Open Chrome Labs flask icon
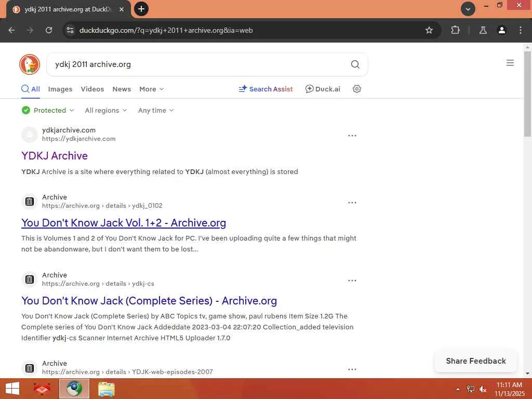The width and height of the screenshot is (532, 399). tap(483, 30)
